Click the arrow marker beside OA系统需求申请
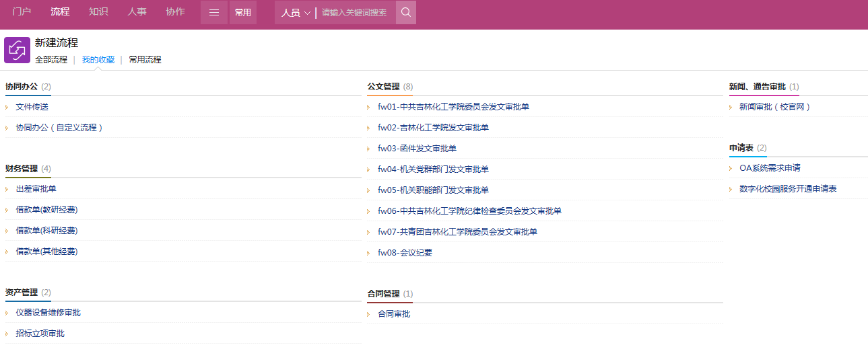The width and height of the screenshot is (868, 345). (x=731, y=168)
